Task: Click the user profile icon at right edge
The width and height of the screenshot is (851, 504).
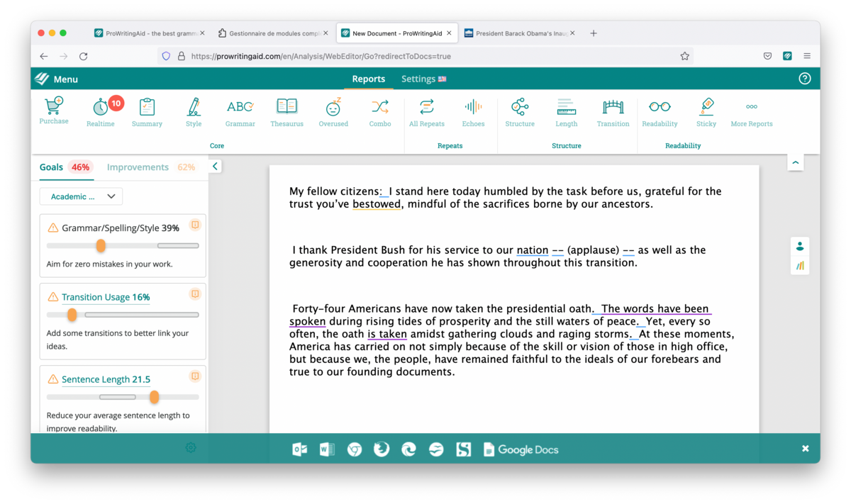Action: point(800,246)
